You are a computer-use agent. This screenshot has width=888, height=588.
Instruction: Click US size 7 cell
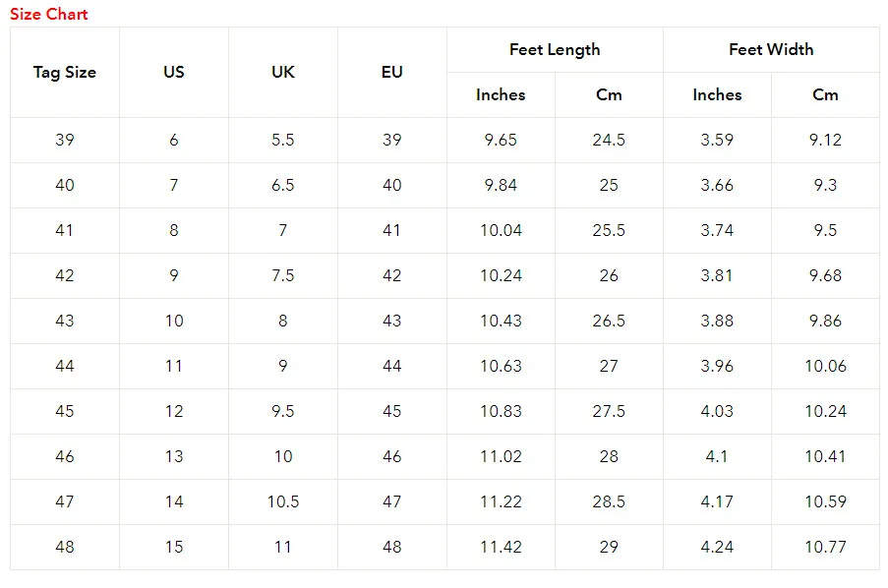[x=174, y=185]
